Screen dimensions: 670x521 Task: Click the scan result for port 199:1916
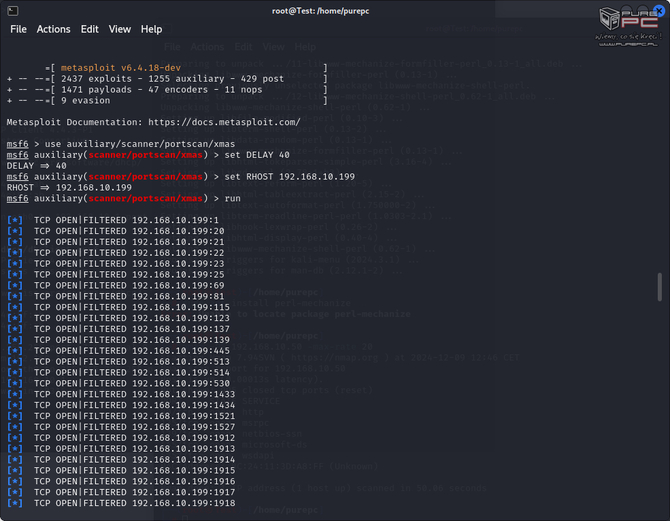121,482
